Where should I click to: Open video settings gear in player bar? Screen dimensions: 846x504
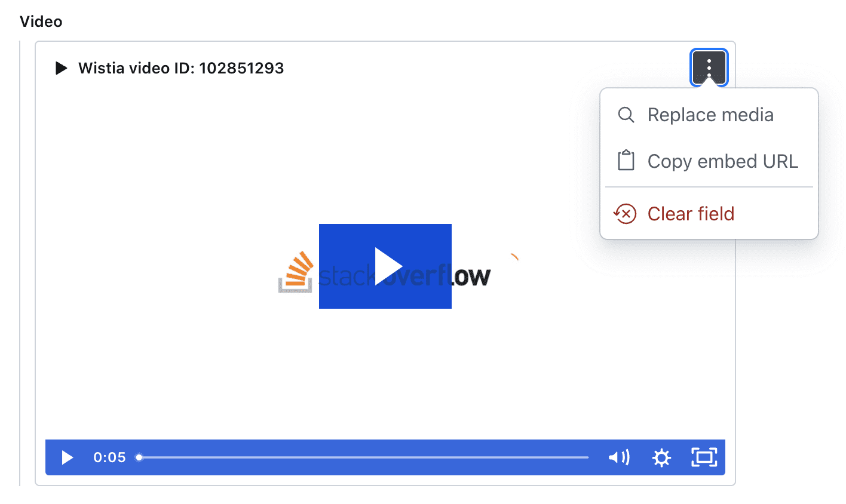(x=661, y=457)
